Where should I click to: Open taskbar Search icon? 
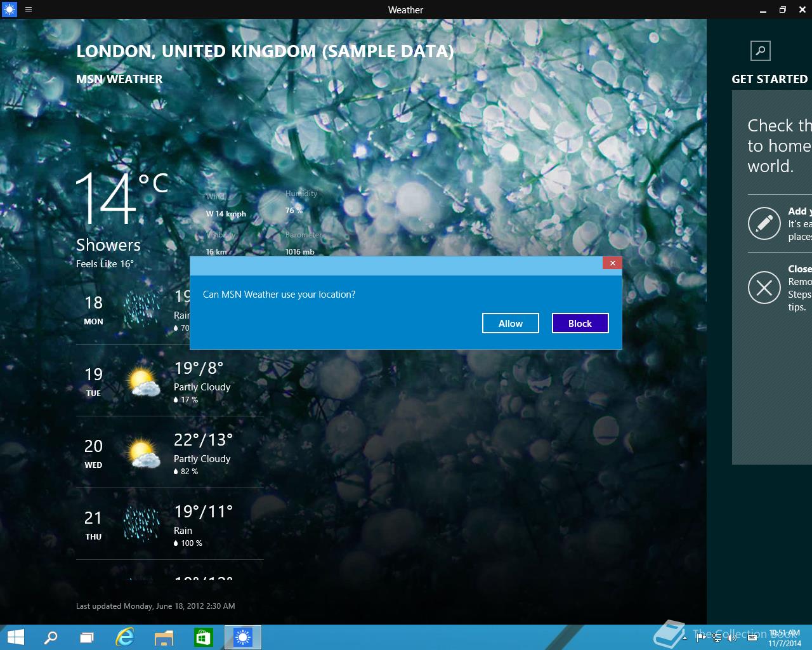point(50,637)
